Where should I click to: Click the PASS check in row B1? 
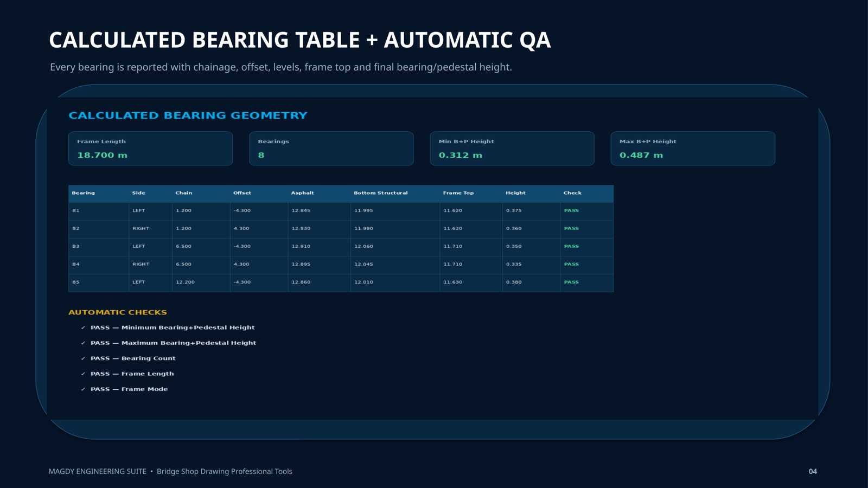(x=571, y=210)
